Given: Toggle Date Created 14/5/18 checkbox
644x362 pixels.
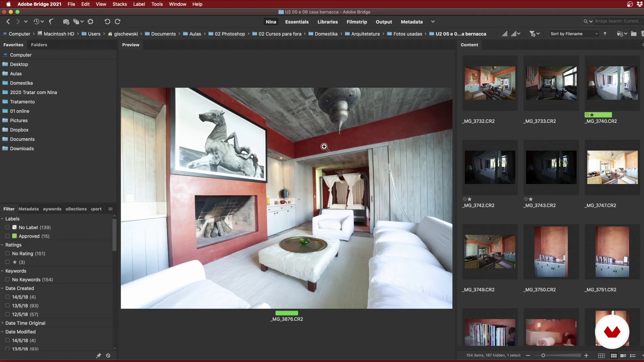Looking at the screenshot, I should (7, 297).
